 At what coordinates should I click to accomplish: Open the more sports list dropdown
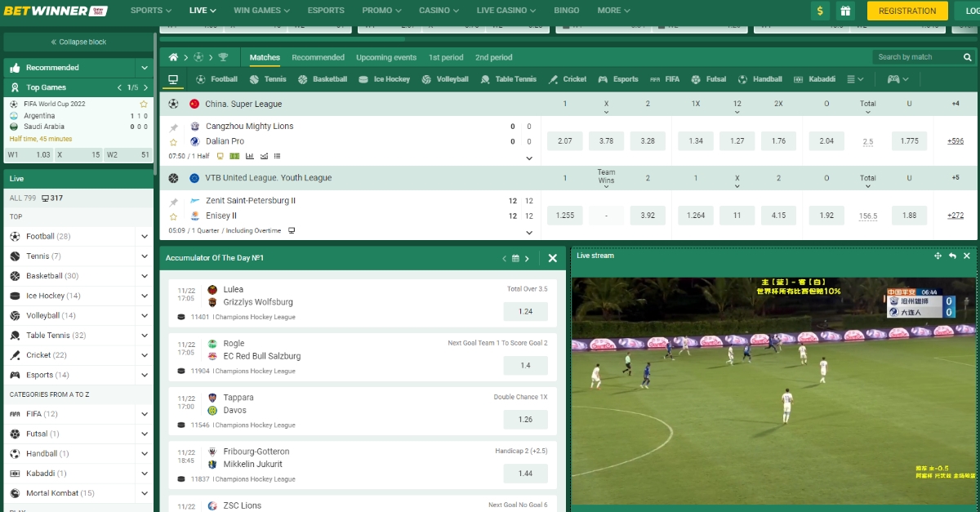pyautogui.click(x=855, y=79)
